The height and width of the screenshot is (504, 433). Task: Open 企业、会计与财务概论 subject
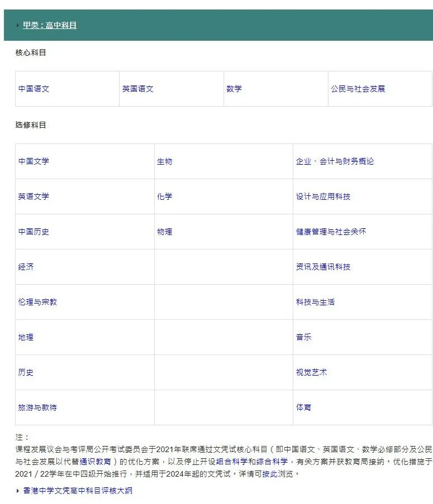point(335,161)
